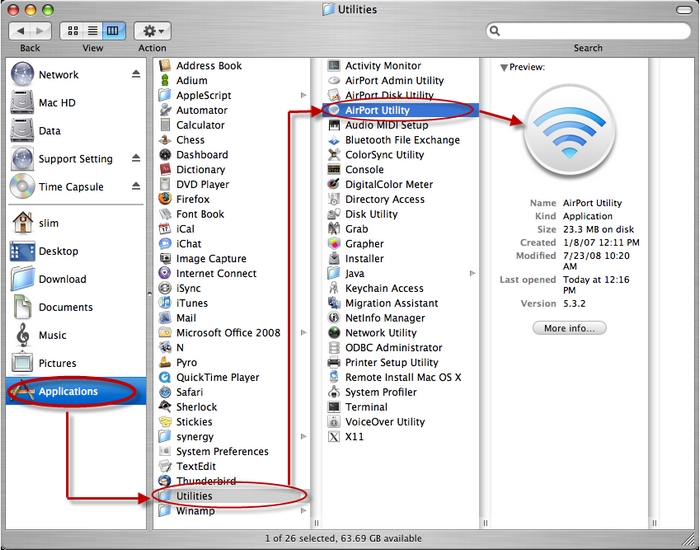The image size is (700, 550).
Task: Open Desktop in the sidebar
Action: point(76,251)
